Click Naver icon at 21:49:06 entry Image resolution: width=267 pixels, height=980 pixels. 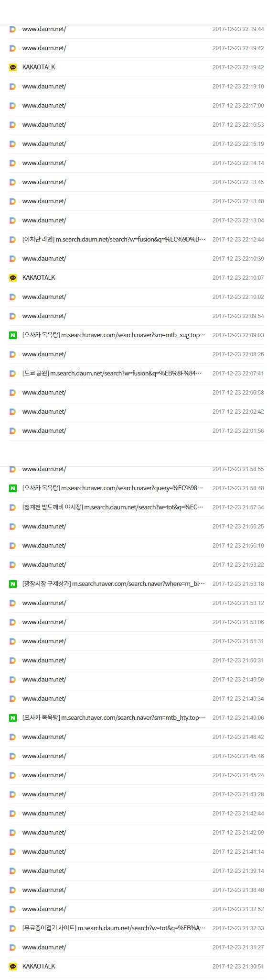(13, 718)
